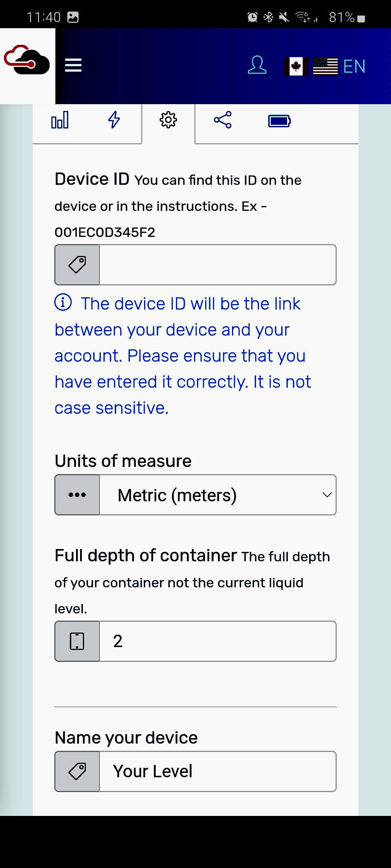Select the United States flag region
391x868 pixels.
(x=325, y=67)
